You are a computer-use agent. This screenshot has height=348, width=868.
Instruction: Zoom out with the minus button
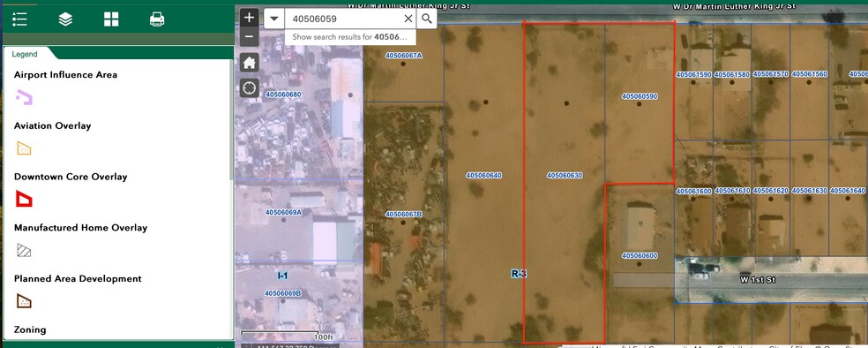[x=249, y=37]
